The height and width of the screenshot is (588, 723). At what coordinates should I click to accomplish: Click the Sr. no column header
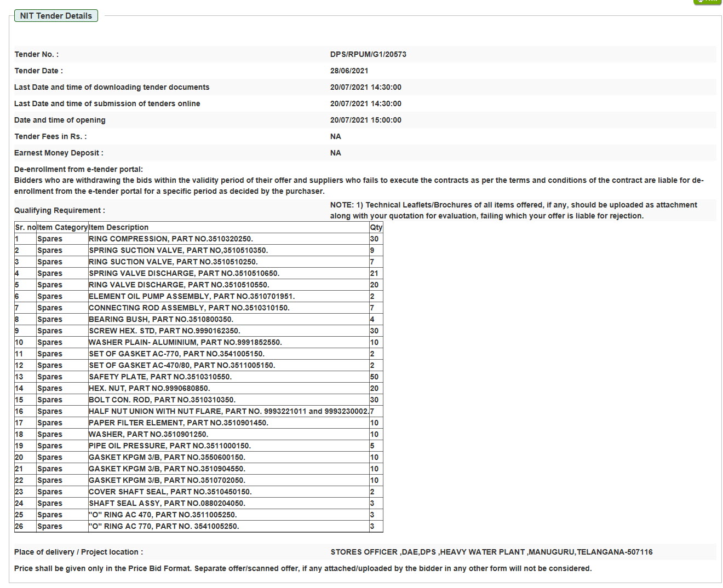pyautogui.click(x=25, y=227)
